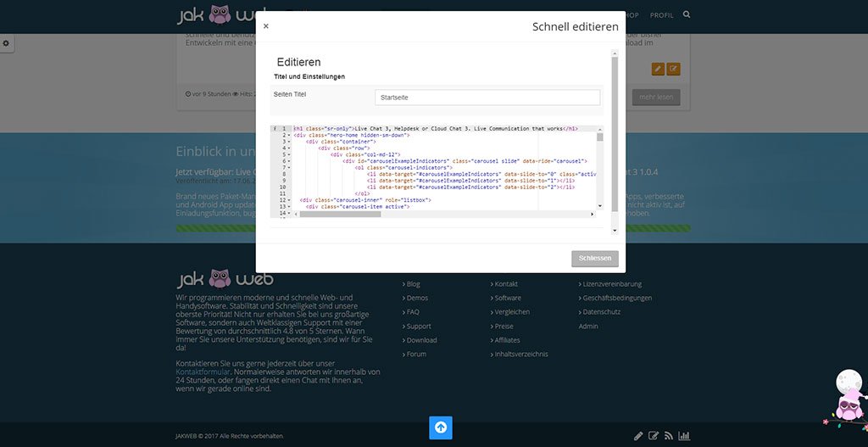The width and height of the screenshot is (868, 447).
Task: Open the Demos footer link
Action: [x=417, y=298]
